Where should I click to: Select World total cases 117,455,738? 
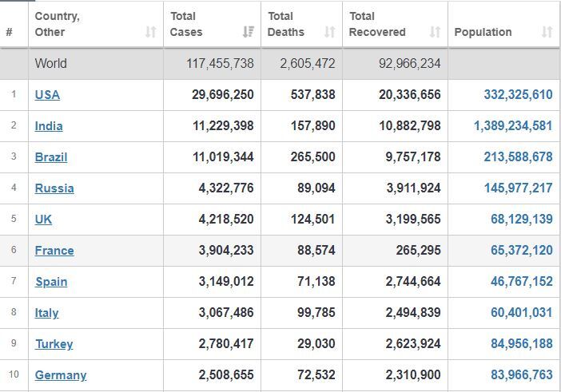point(220,64)
